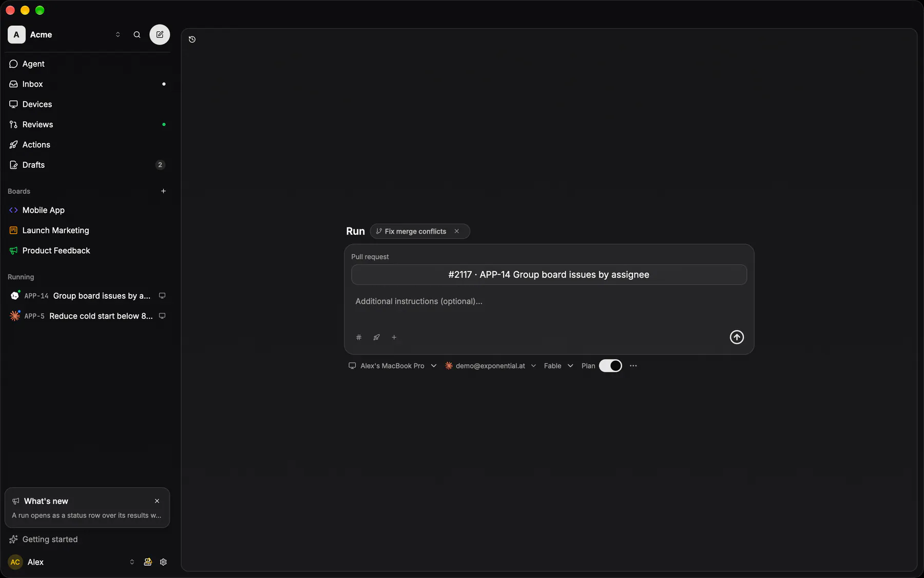Click the yellow people icon next to Alex
The image size is (924, 578).
(x=148, y=562)
